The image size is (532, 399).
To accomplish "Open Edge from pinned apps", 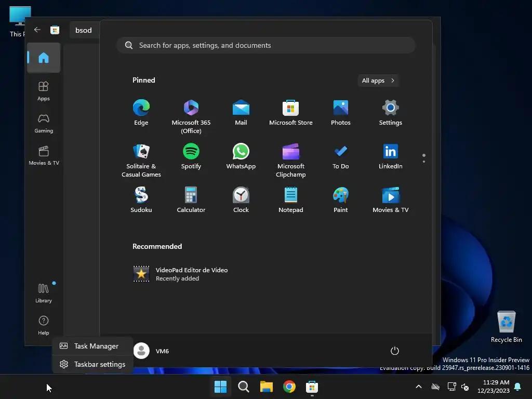I will click(141, 113).
